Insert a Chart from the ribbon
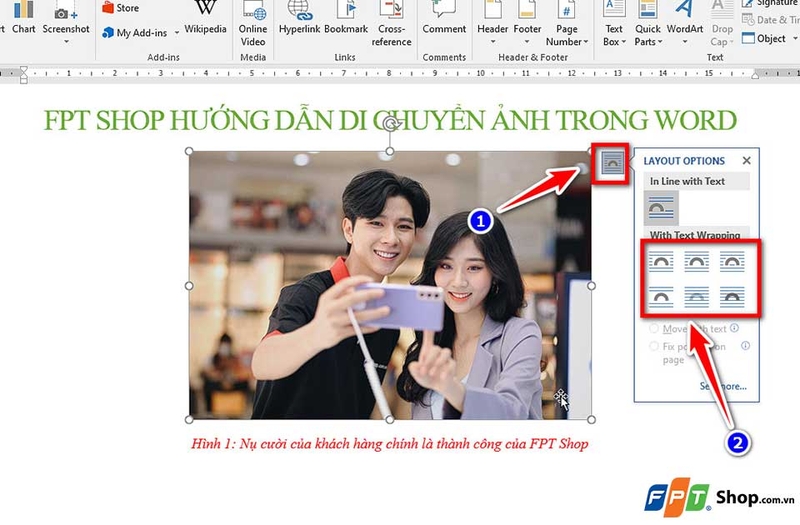The height and width of the screenshot is (525, 800). pos(23,19)
